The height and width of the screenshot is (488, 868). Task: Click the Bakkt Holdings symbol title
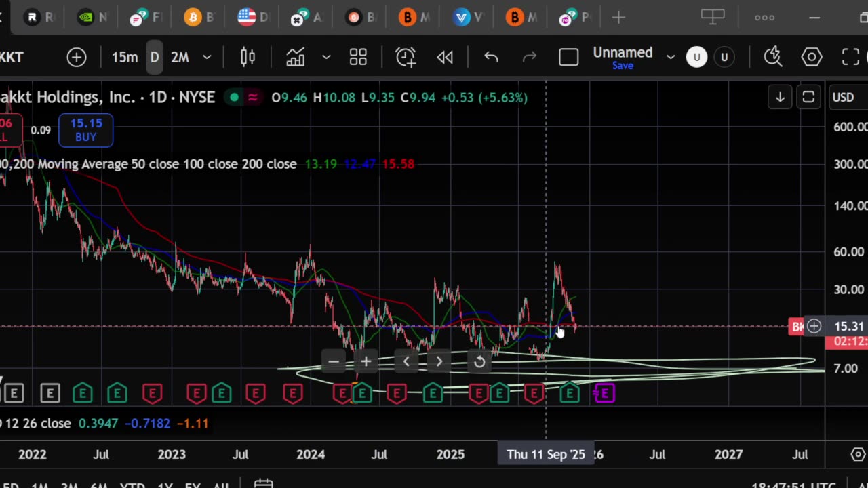point(107,98)
